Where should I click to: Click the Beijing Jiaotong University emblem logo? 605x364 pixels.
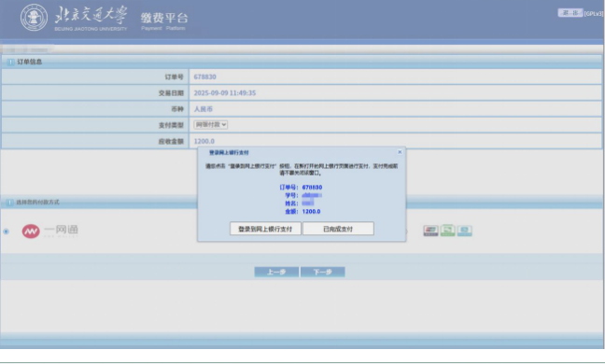coord(34,18)
